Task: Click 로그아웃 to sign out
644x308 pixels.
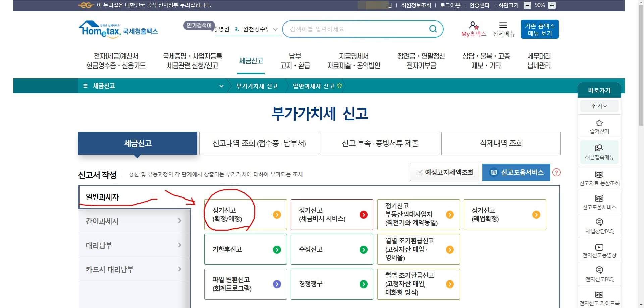Action: [x=450, y=5]
